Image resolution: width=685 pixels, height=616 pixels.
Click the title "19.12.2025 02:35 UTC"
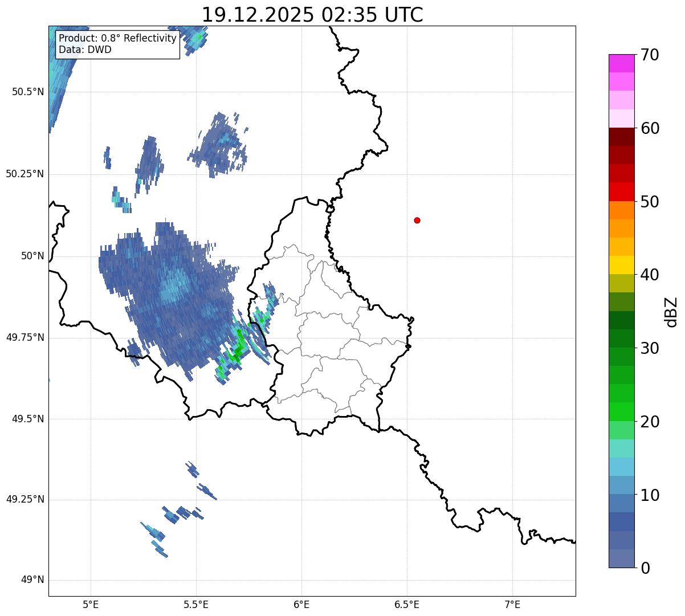(312, 15)
